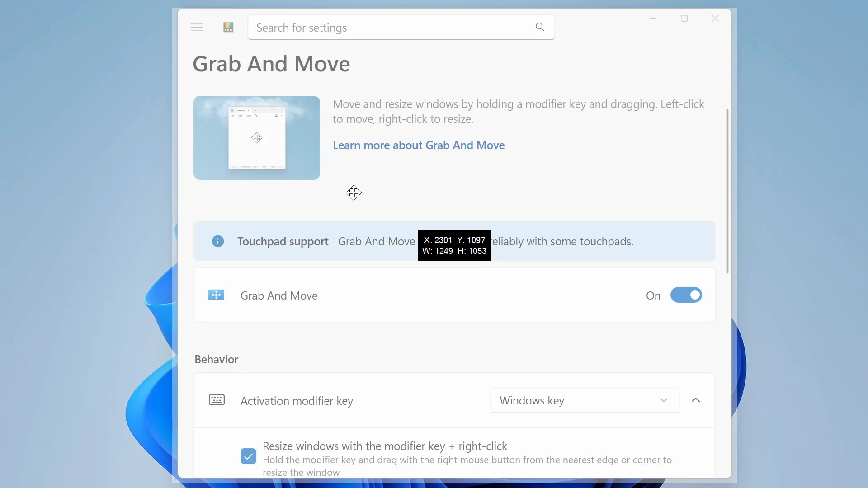The image size is (868, 488).
Task: Collapse the Activation modifier key section
Action: (696, 400)
